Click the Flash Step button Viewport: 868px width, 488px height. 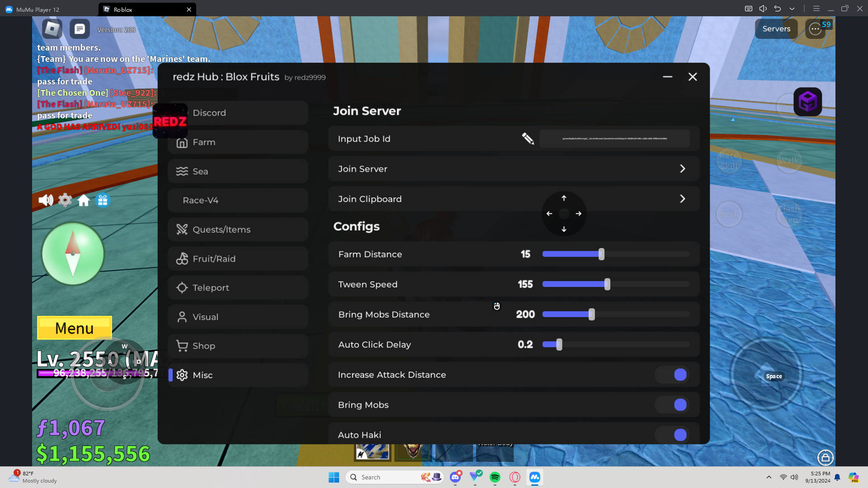point(789,215)
